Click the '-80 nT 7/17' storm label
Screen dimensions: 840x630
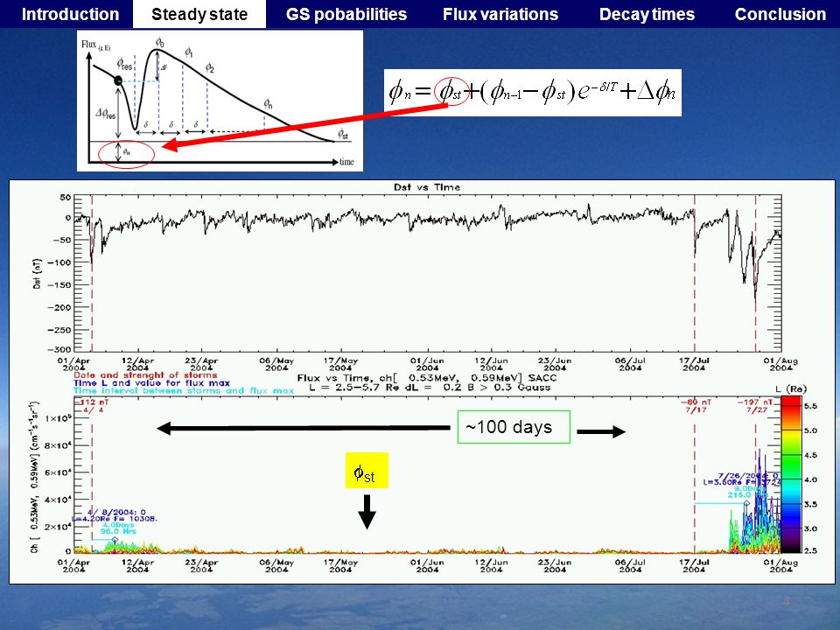click(696, 405)
